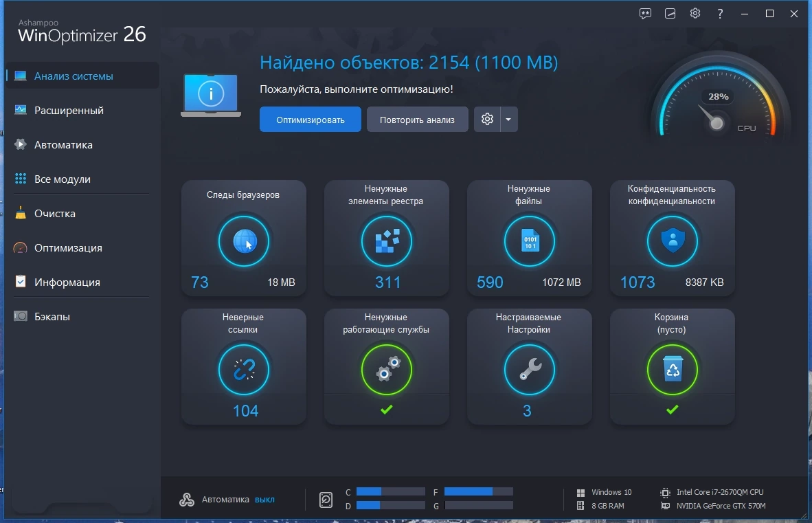Screen dimensions: 812x523
Task: Click the laptop info icon
Action: pos(211,96)
